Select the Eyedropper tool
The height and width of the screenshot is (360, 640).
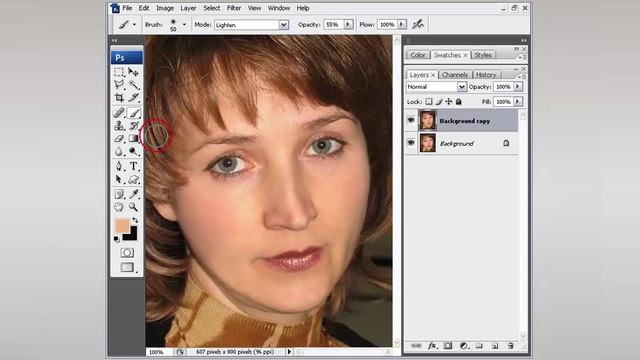(133, 194)
